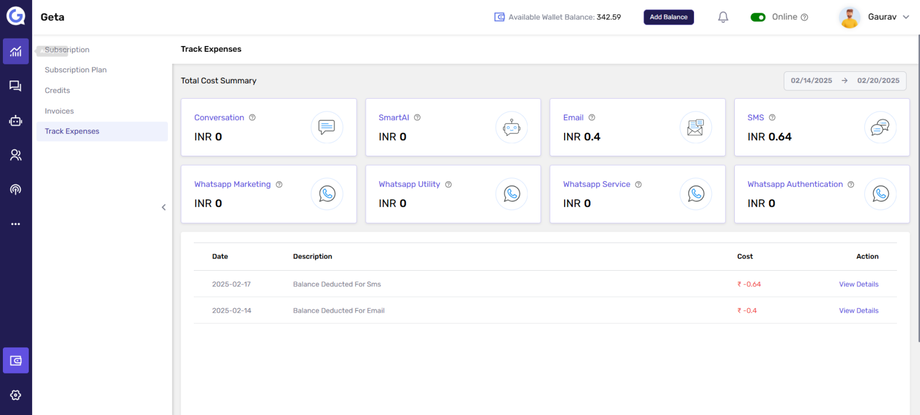
Task: Click the bot icon in left sidebar
Action: [x=15, y=121]
